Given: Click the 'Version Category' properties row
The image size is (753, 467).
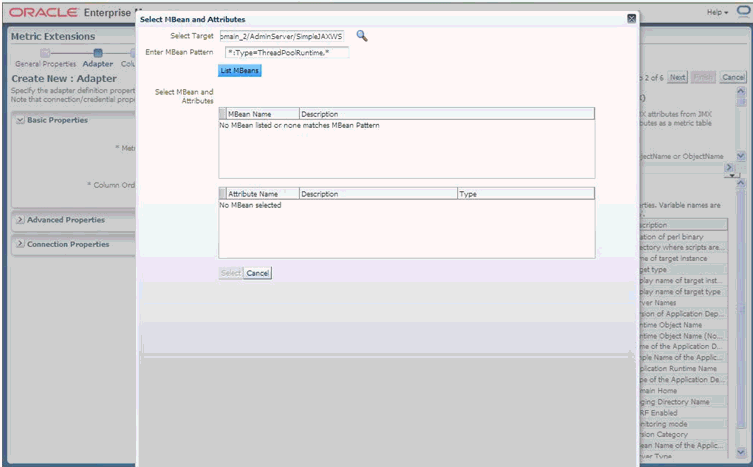Looking at the screenshot, I should pyautogui.click(x=682, y=434).
